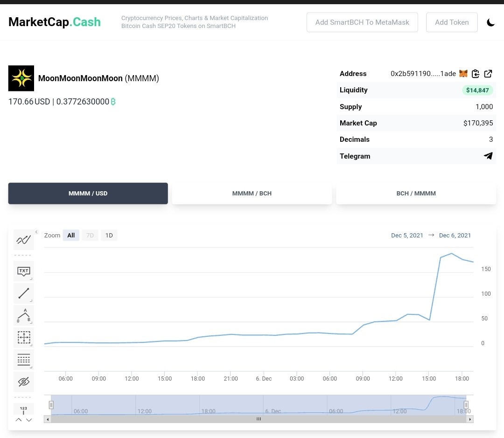Click the left navigator range handle

pos(51,405)
